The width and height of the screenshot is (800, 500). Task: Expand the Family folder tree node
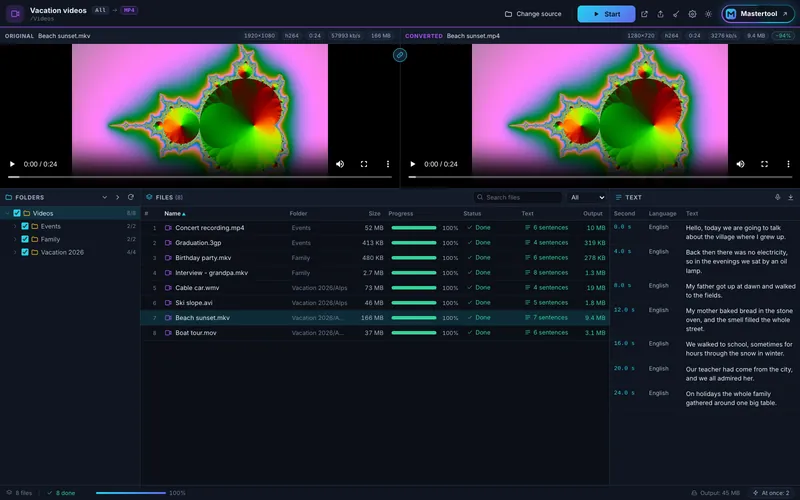pos(15,239)
